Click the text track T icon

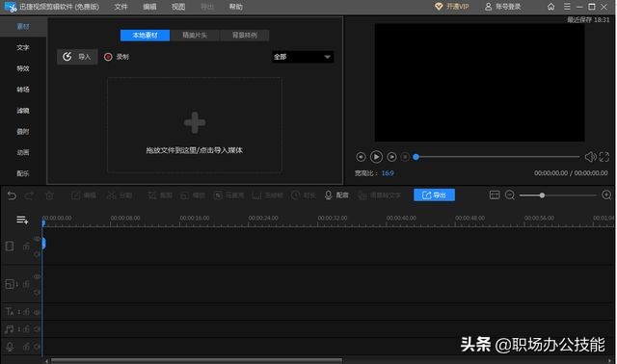10,312
